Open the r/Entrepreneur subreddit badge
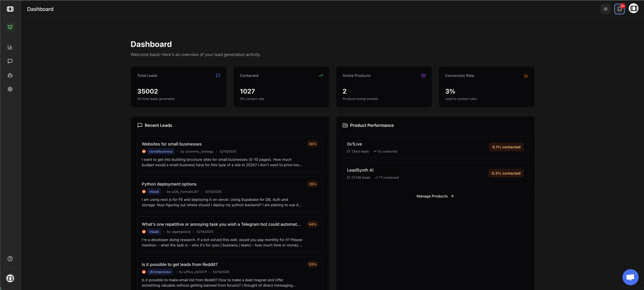The image size is (644, 290). point(160,272)
